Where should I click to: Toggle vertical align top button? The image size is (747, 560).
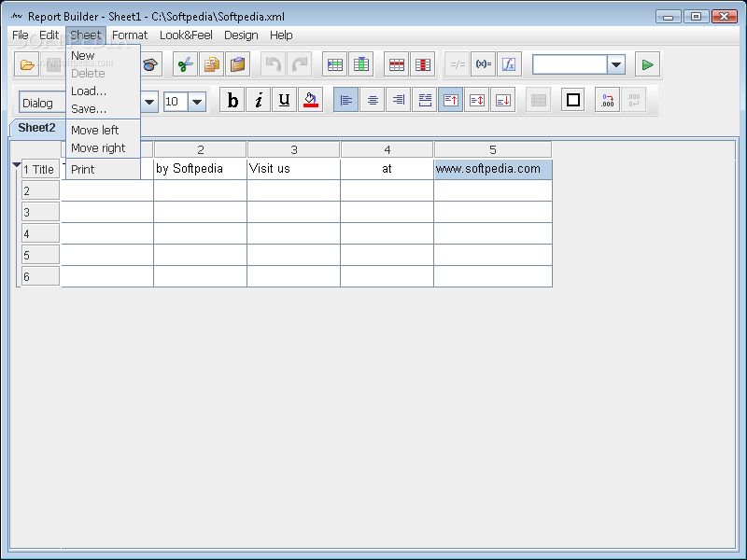(x=451, y=100)
